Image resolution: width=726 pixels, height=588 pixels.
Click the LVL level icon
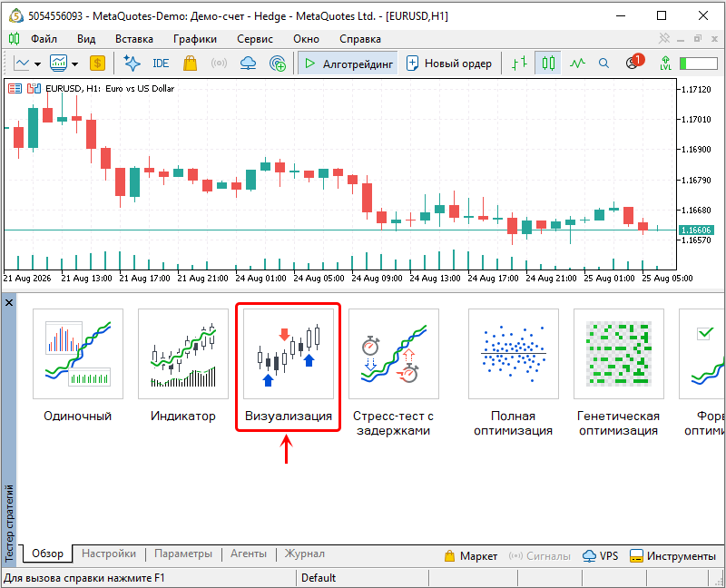click(x=665, y=64)
